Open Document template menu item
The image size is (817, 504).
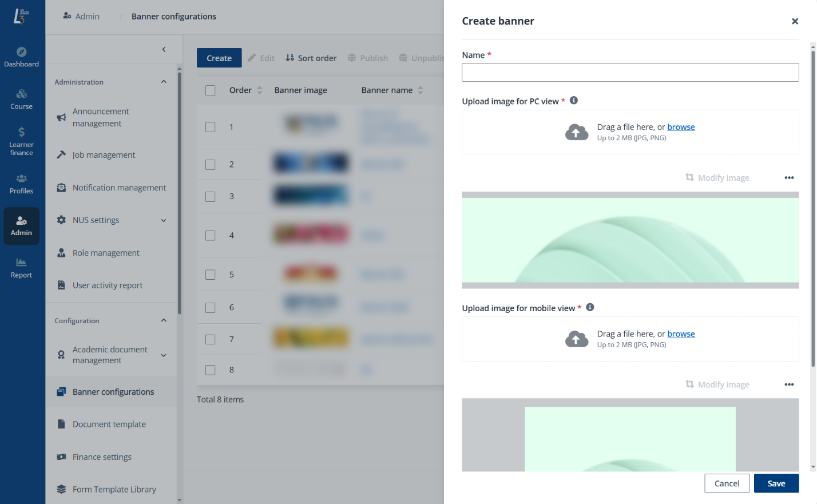(x=109, y=424)
